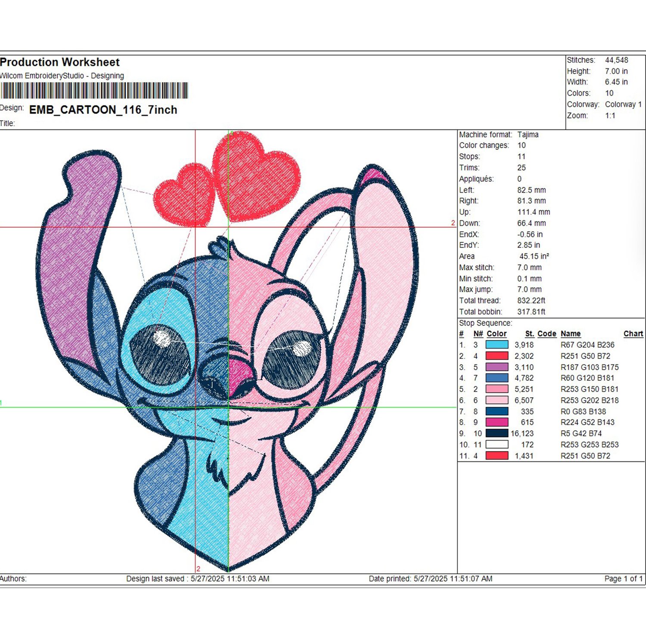The height and width of the screenshot is (644, 646).
Task: Click the Date printed timestamp
Action: [x=431, y=579]
